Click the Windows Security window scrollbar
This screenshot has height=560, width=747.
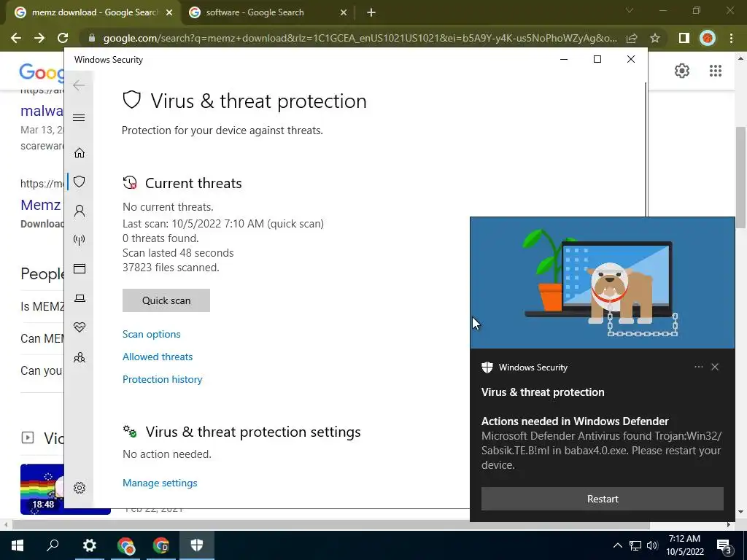pos(646,149)
